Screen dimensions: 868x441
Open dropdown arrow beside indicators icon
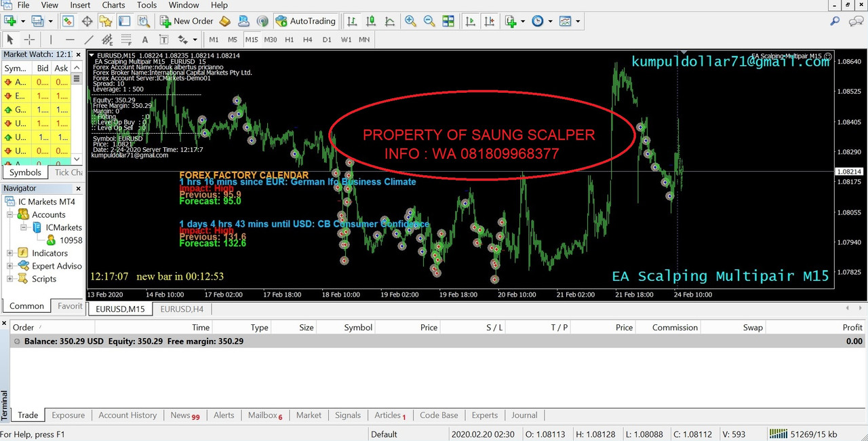point(523,21)
